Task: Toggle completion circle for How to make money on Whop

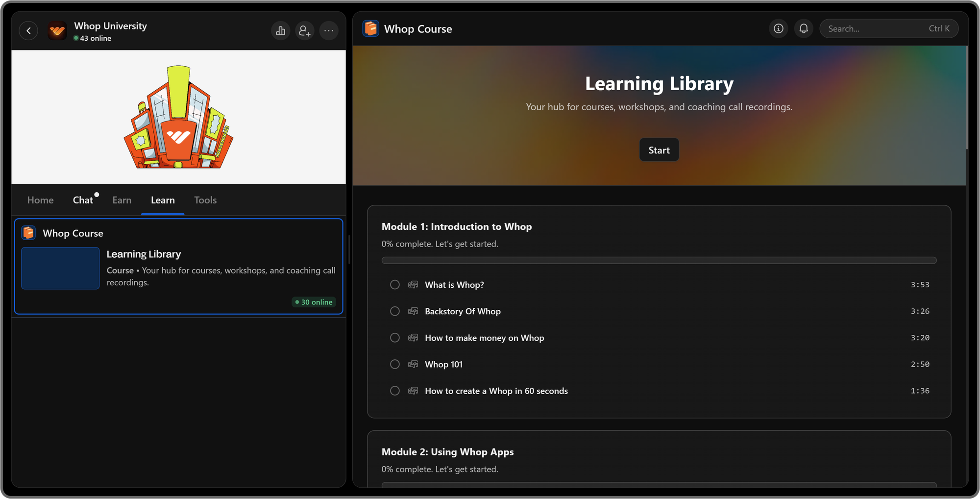Action: click(x=395, y=338)
